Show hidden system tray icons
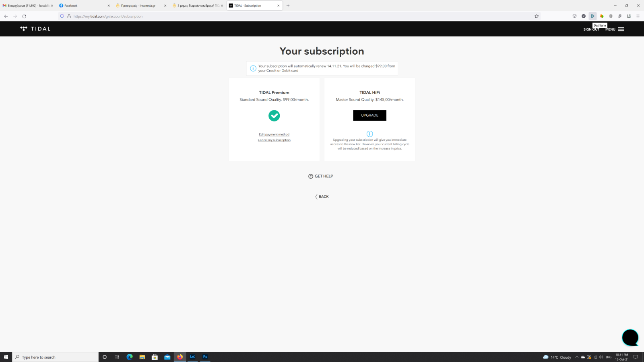Viewport: 644px width, 362px height. [x=577, y=357]
